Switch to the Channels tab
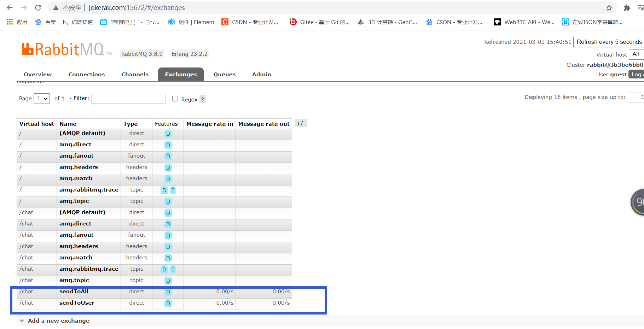 click(135, 74)
